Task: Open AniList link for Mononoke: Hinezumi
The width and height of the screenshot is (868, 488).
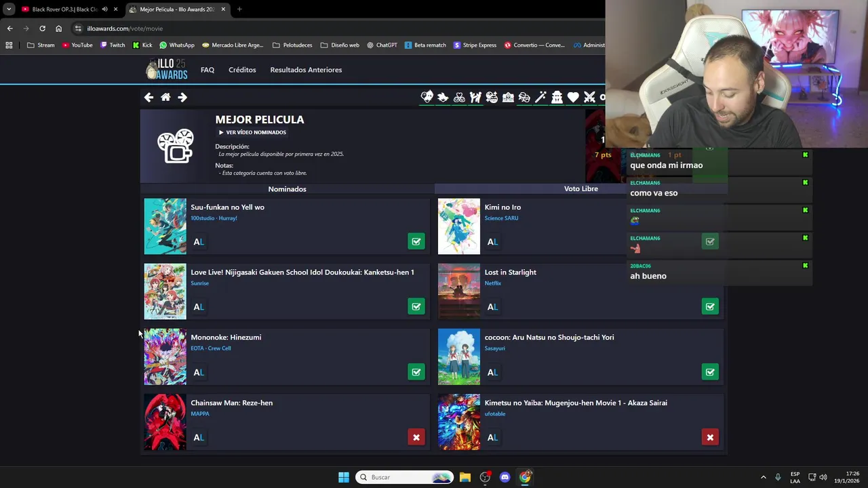Action: (199, 372)
